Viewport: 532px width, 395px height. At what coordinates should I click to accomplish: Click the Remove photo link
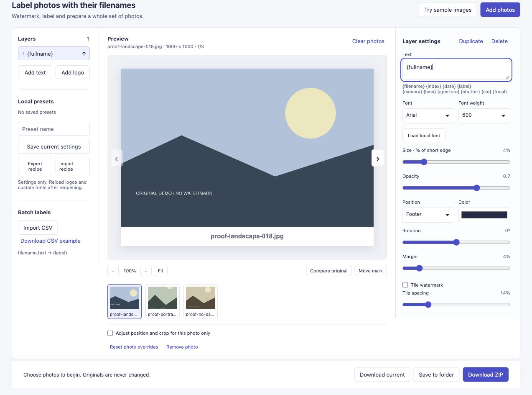click(182, 347)
